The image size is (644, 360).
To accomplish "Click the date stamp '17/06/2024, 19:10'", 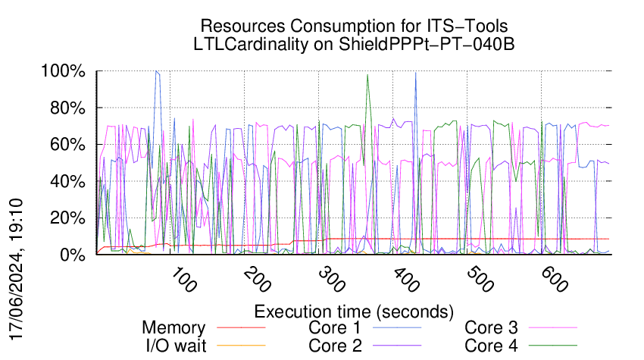I will (x=17, y=270).
